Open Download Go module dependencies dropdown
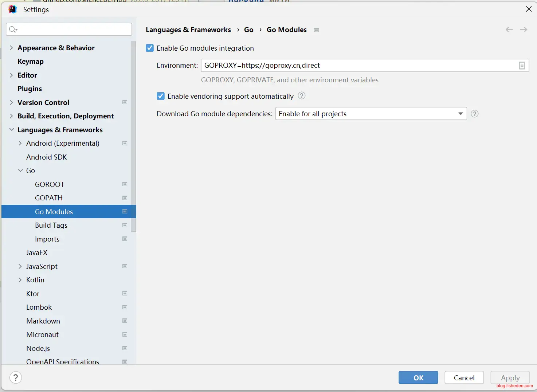537x392 pixels. point(371,114)
